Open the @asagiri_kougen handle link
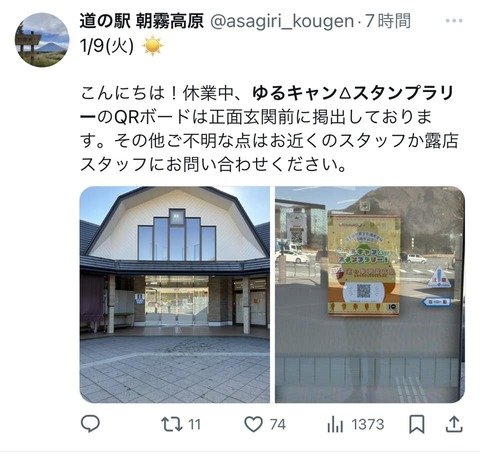This screenshot has width=480, height=454. [x=282, y=21]
